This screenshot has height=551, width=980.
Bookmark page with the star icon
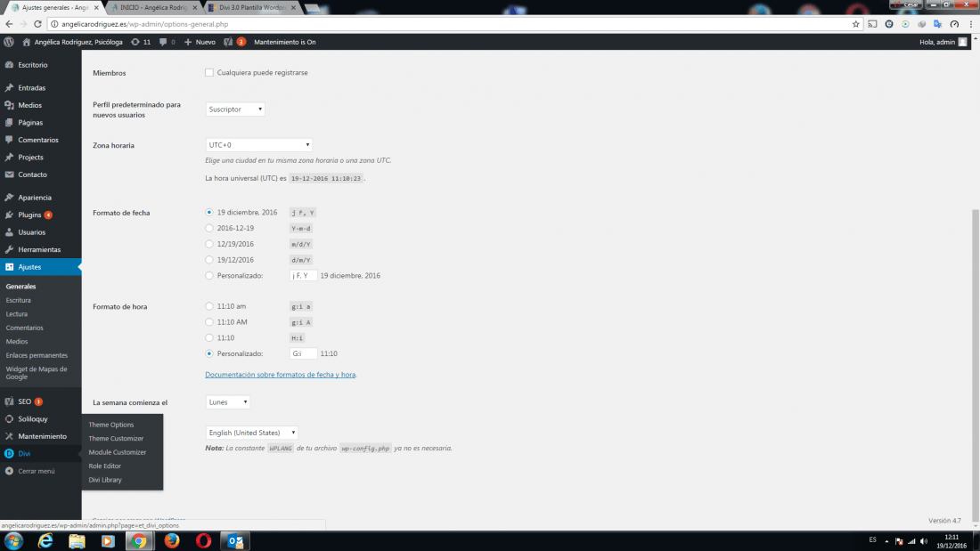(855, 24)
